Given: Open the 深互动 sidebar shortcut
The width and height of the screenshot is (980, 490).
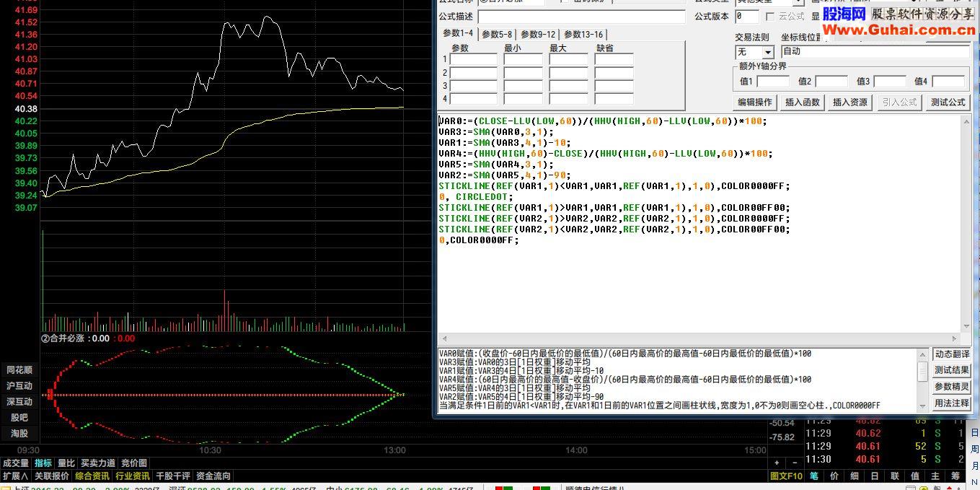Looking at the screenshot, I should (x=19, y=402).
